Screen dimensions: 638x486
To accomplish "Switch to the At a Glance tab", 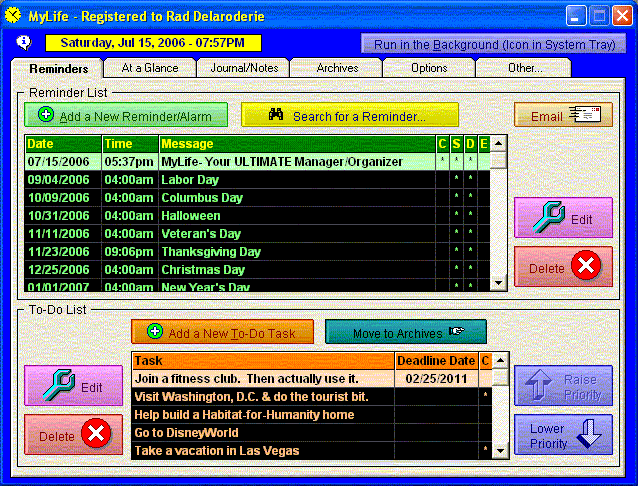I will click(x=150, y=68).
